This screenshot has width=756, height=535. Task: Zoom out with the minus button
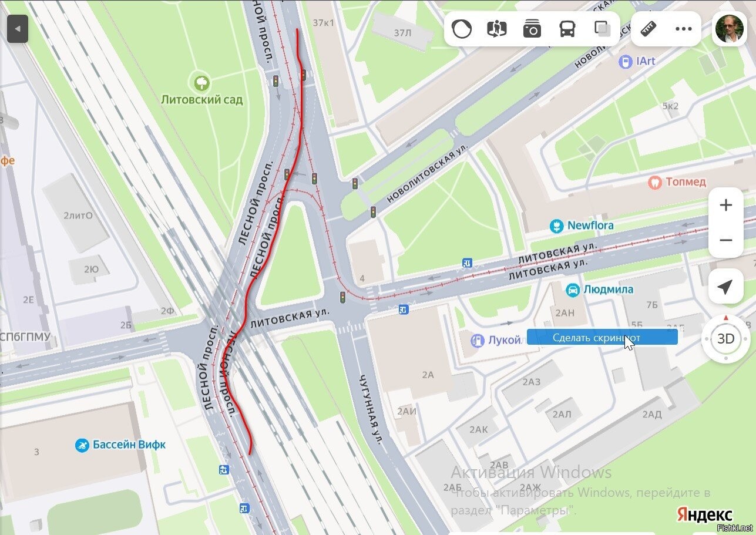(x=726, y=240)
